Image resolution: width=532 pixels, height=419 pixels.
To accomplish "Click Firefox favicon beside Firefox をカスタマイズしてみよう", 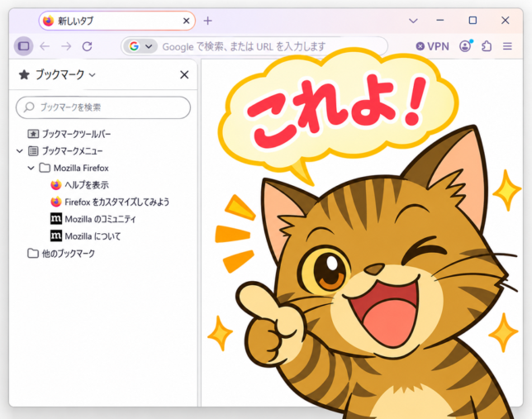I will click(56, 202).
